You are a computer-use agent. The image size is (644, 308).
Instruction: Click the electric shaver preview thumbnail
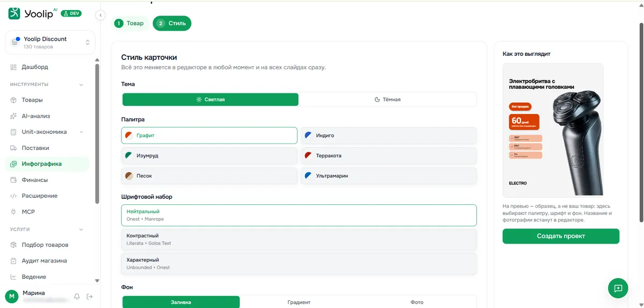(553, 130)
